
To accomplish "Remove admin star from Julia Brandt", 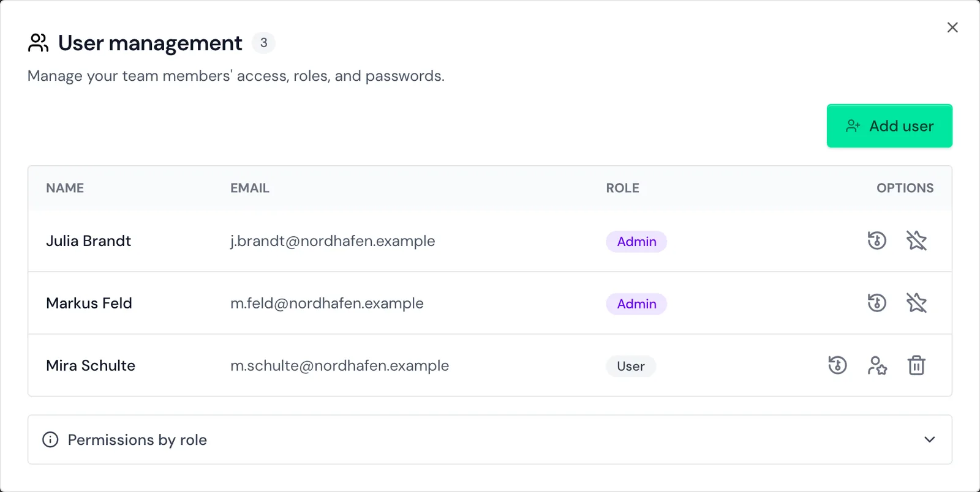I will pos(916,240).
